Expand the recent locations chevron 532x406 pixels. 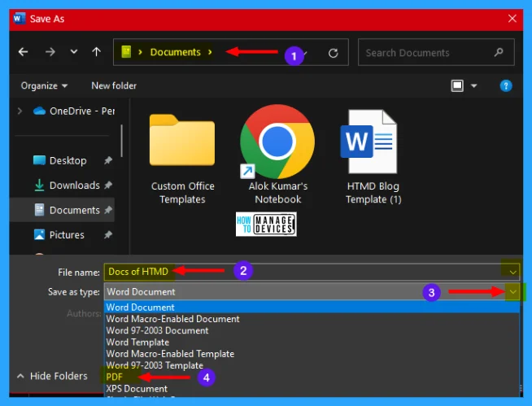tap(74, 52)
